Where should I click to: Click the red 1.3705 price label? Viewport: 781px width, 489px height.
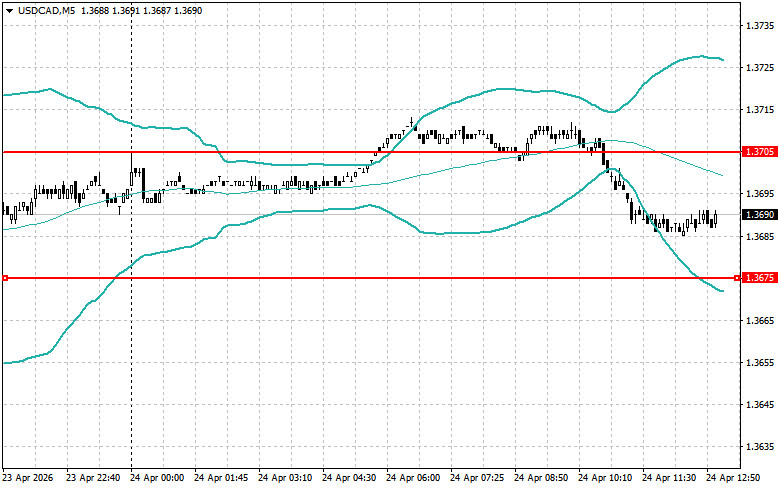(x=760, y=152)
